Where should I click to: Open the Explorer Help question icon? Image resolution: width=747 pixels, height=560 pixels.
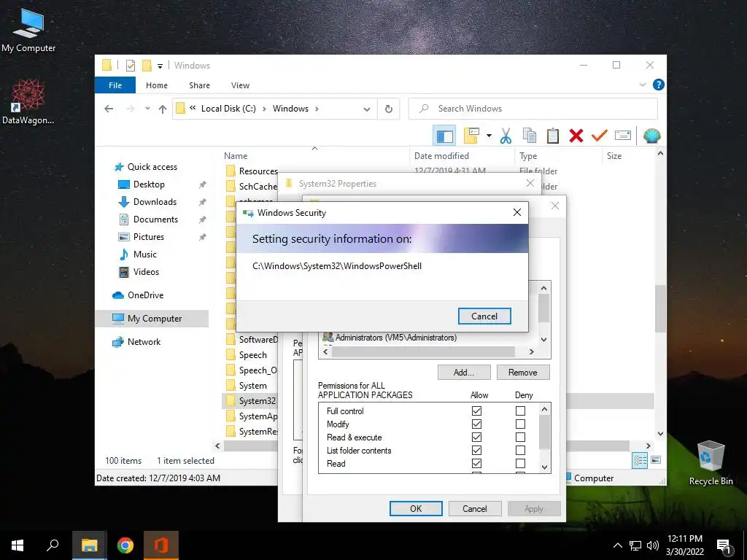(x=659, y=85)
